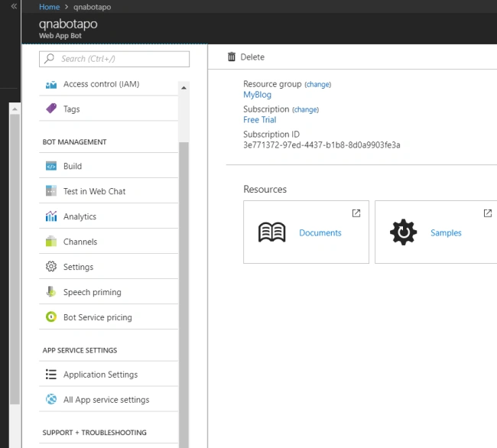Click the far-left scrollbar up arrow
The width and height of the screenshot is (497, 448).
pos(15,109)
